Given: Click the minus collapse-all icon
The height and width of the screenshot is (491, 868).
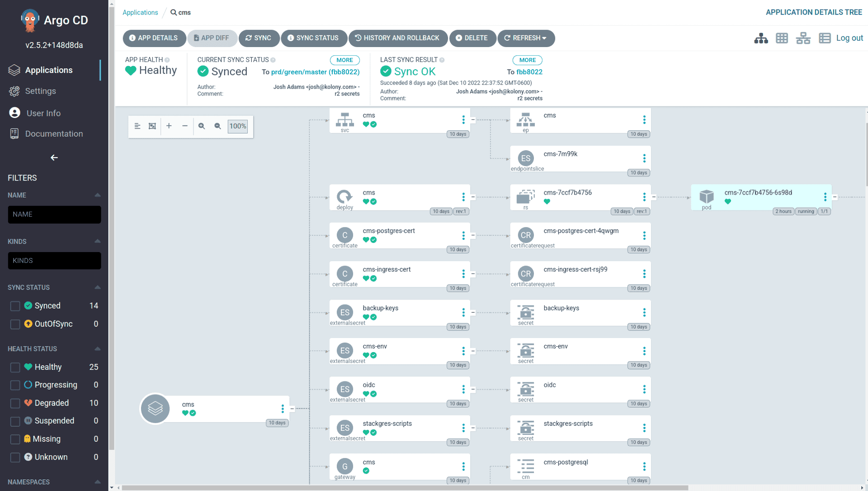Looking at the screenshot, I should pos(185,126).
